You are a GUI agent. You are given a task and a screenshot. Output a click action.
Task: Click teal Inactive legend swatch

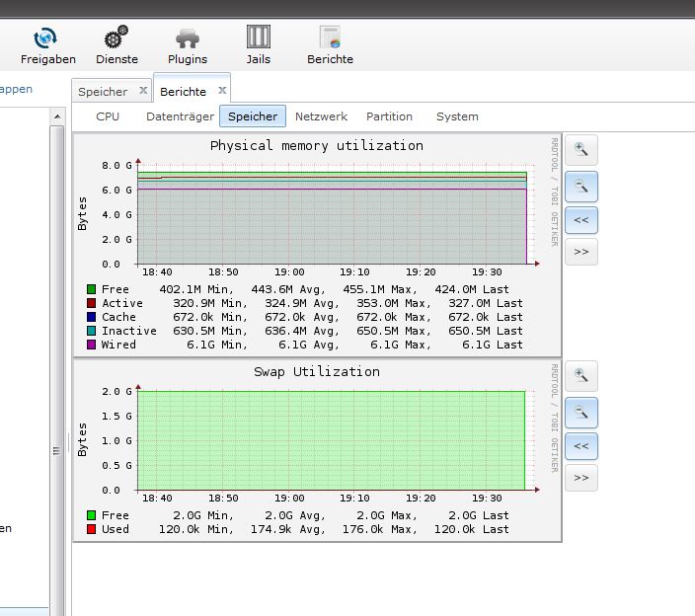[91, 331]
